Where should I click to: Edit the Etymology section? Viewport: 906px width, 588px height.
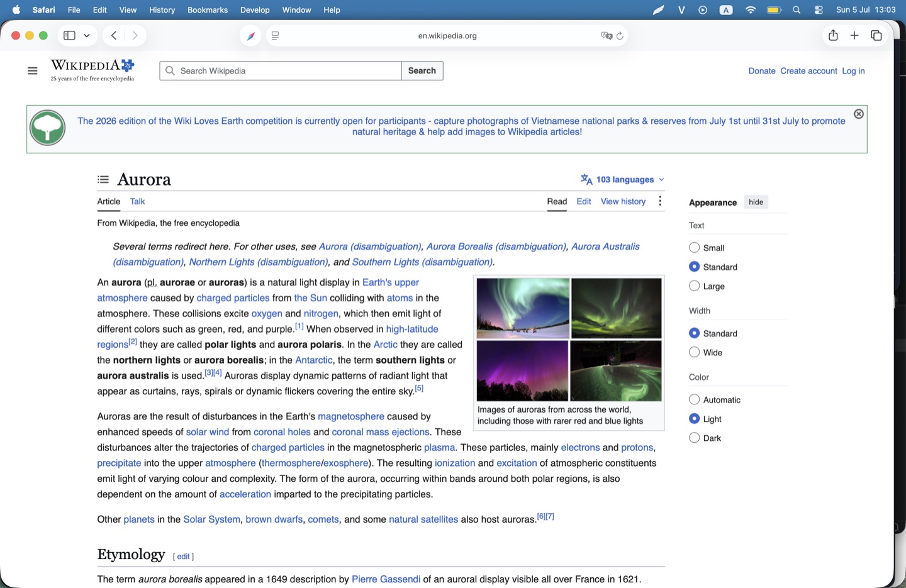[x=183, y=557]
